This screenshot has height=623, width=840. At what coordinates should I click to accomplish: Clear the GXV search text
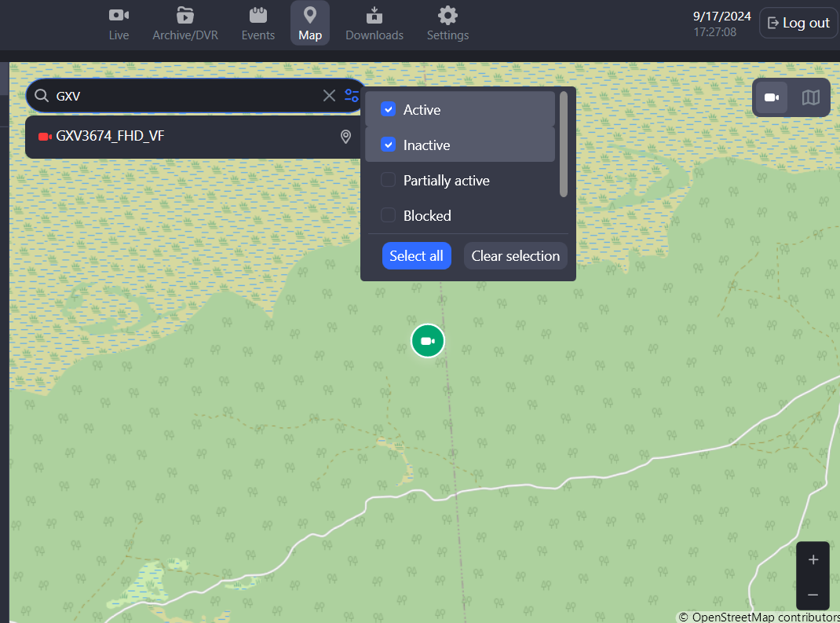(329, 96)
